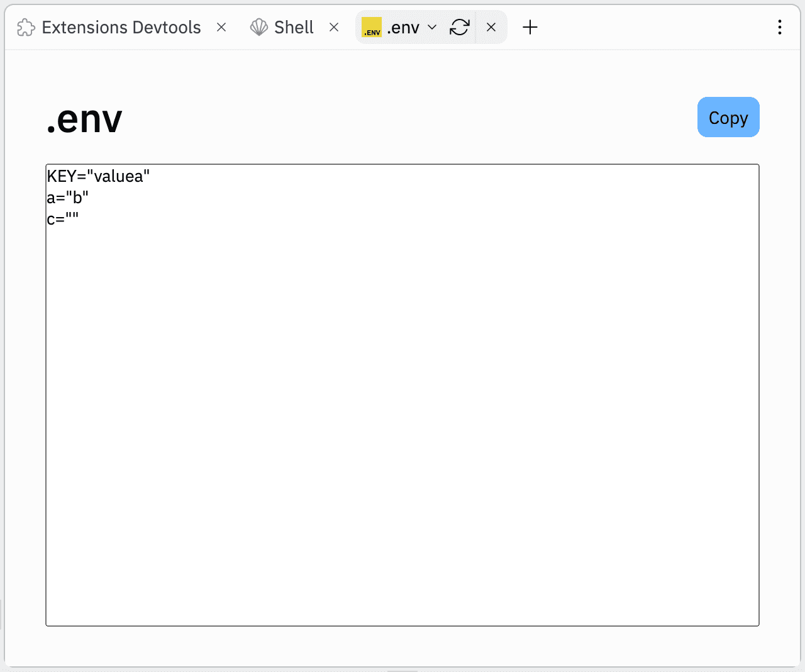Click the bottom pane resize handle
This screenshot has height=672, width=805.
pos(402,669)
